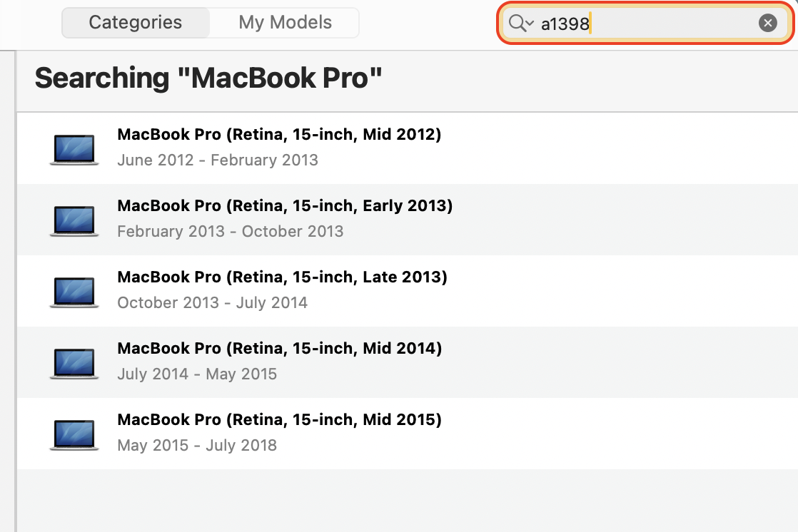
Task: Clear the search field using the x icon
Action: pos(767,22)
